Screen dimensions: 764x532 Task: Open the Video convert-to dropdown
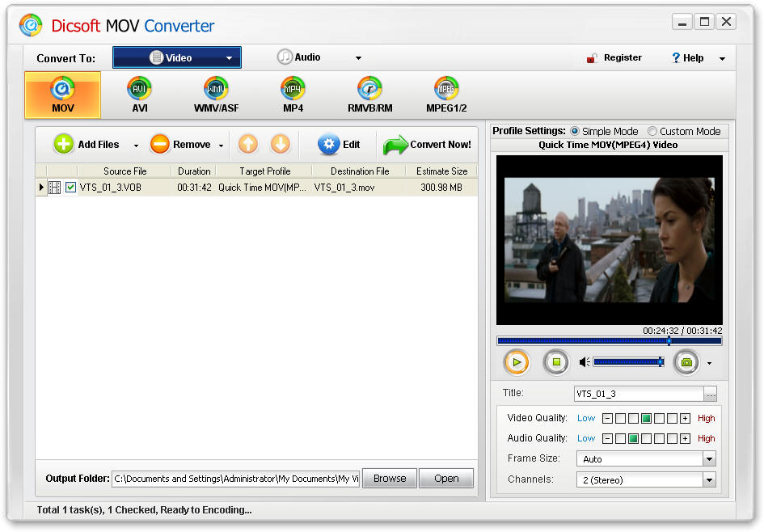177,57
